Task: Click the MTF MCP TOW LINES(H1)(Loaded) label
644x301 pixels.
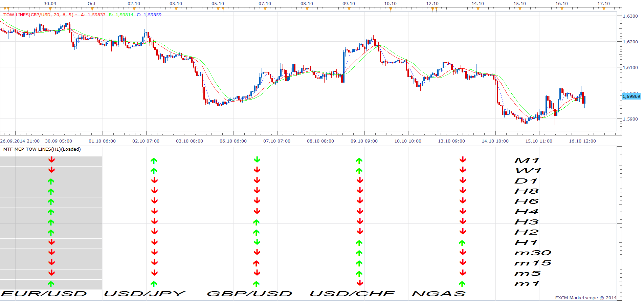Action: (42, 149)
